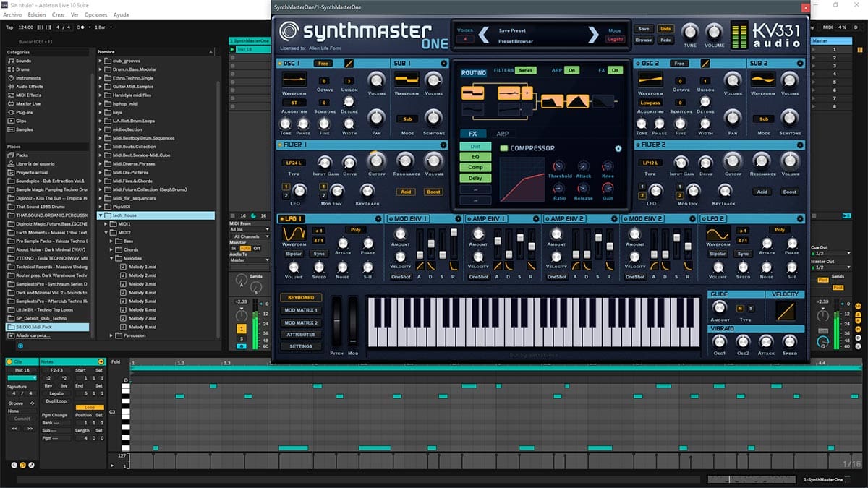Click the Pitch wheel strip

click(x=336, y=322)
